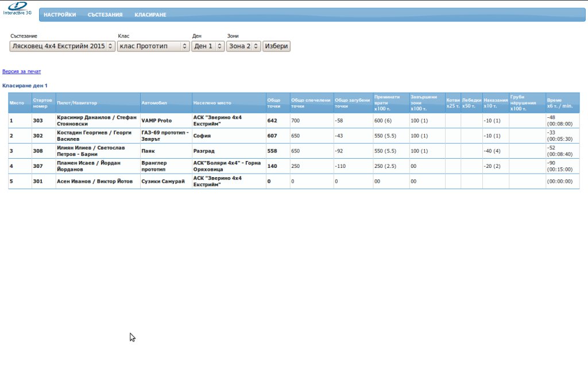Viewport: 588px width, 368px height.
Task: Click the Стартов номер column header
Action: 42,103
